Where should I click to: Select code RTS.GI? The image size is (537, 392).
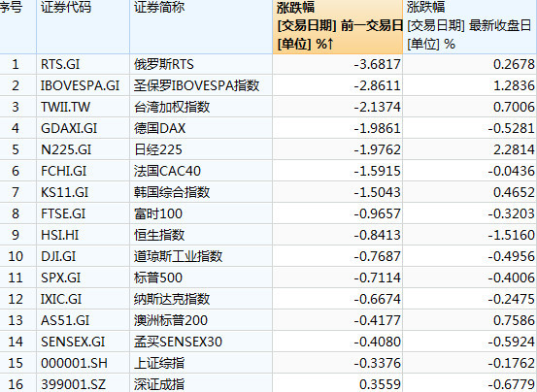60,64
